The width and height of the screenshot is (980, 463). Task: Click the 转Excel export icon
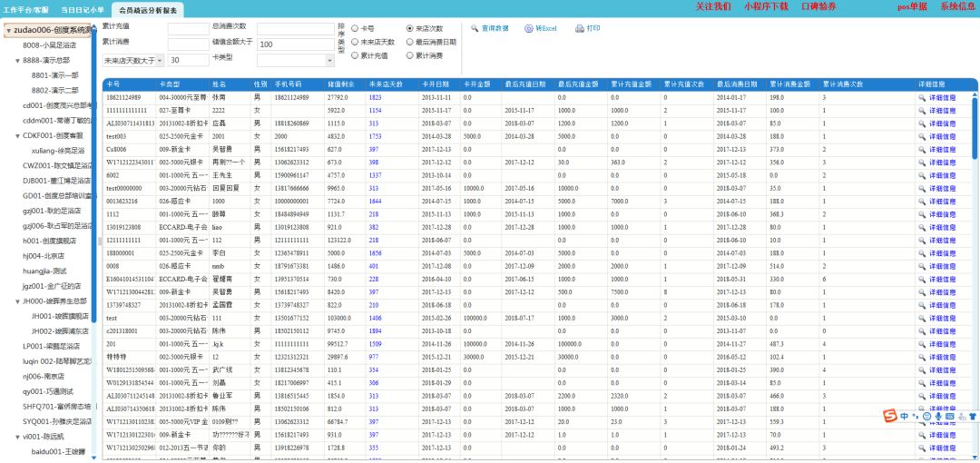coord(528,28)
